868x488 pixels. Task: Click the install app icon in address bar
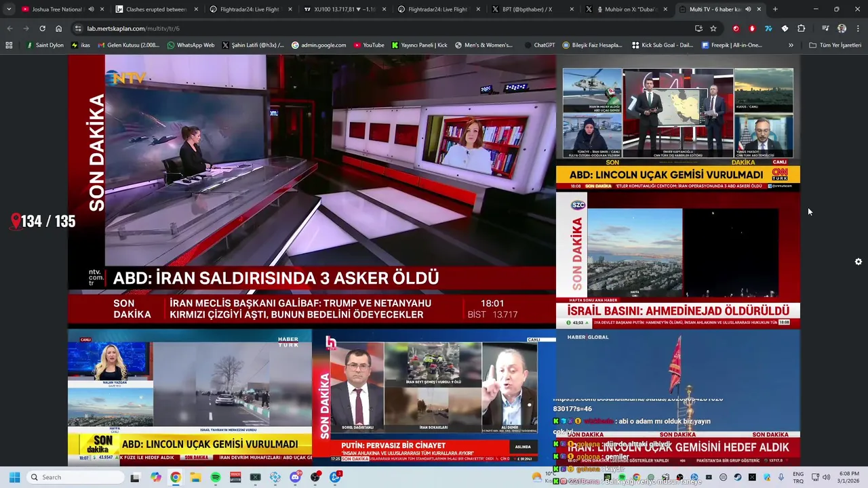point(698,28)
